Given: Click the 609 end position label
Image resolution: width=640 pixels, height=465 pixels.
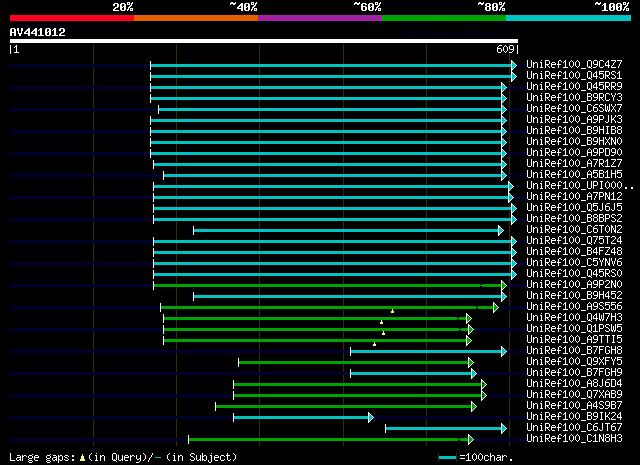Looking at the screenshot, I should pos(505,49).
